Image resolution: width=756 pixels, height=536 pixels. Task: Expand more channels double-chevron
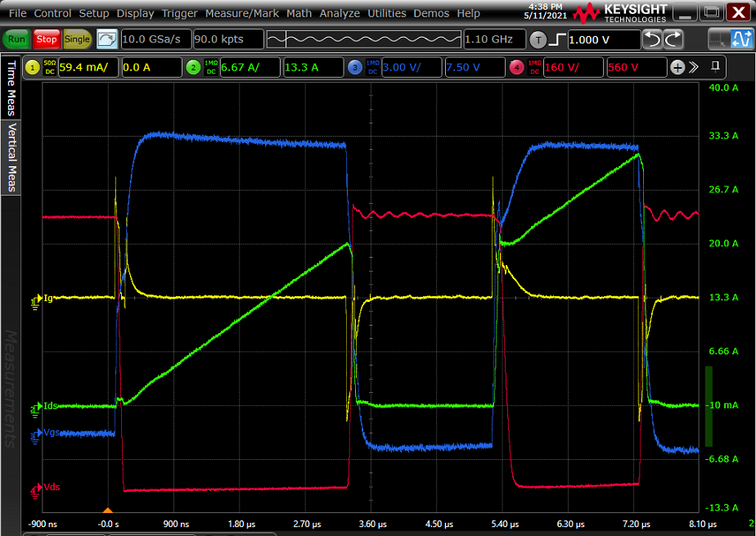coord(694,67)
